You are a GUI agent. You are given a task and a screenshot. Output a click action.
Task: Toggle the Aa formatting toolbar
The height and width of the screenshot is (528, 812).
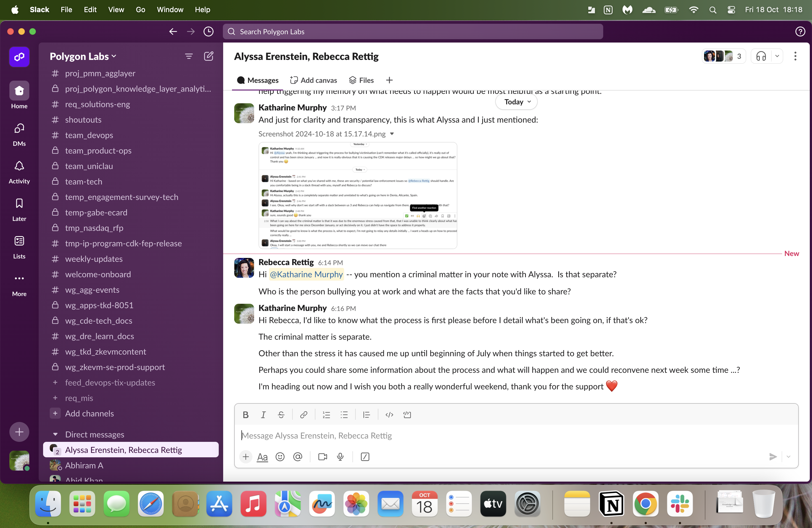(x=262, y=457)
